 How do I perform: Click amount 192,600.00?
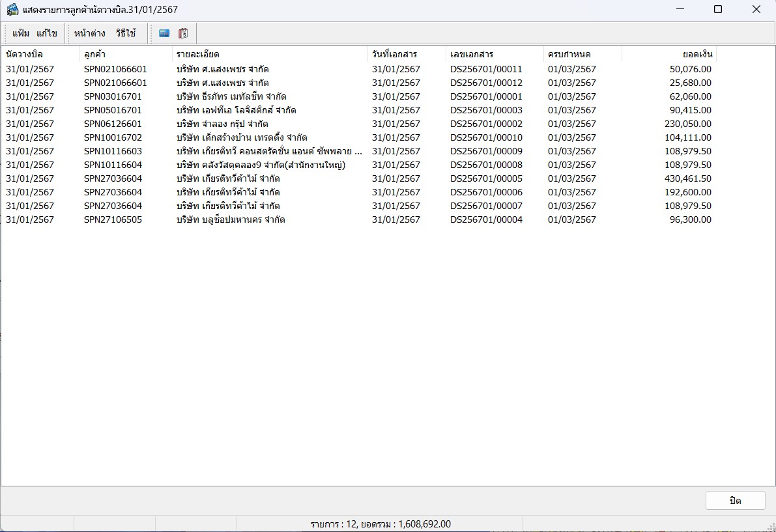click(x=688, y=192)
